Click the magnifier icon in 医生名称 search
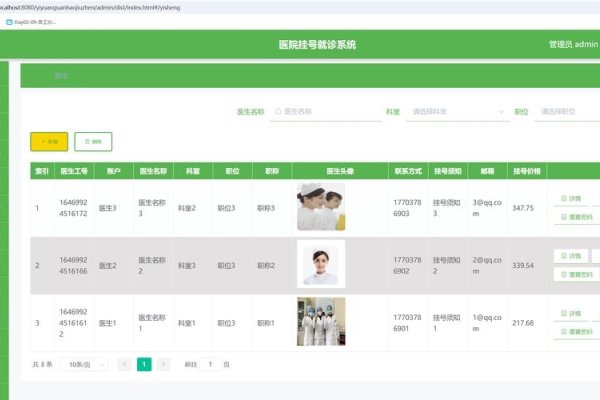Screen dimensions: 600x400 coord(278,111)
